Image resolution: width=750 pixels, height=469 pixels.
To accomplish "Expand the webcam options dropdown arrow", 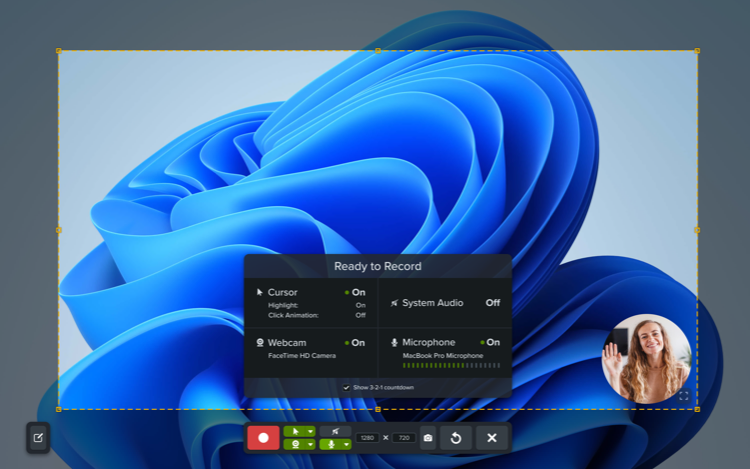I will pos(310,444).
